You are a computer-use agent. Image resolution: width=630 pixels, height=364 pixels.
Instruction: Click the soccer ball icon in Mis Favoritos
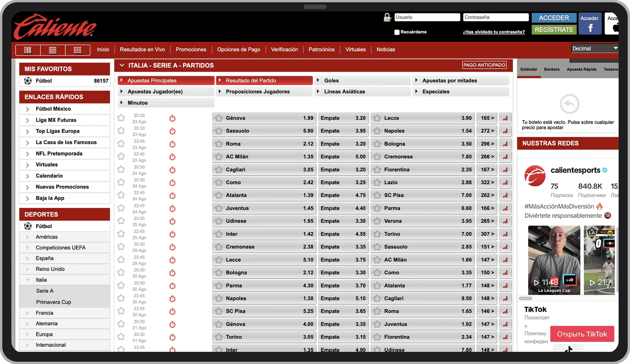point(28,81)
